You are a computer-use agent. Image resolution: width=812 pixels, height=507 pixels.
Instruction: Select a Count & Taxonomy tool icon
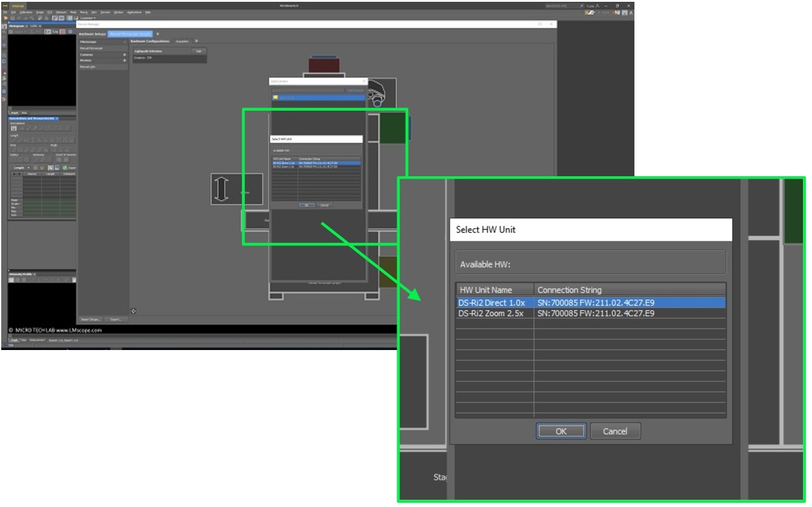point(60,159)
